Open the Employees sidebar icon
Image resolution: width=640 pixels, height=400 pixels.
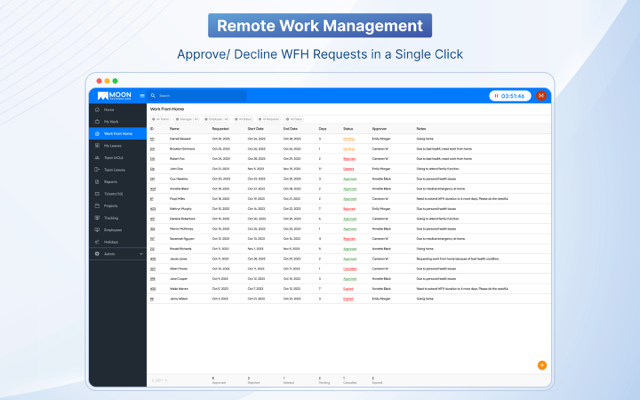click(x=97, y=230)
